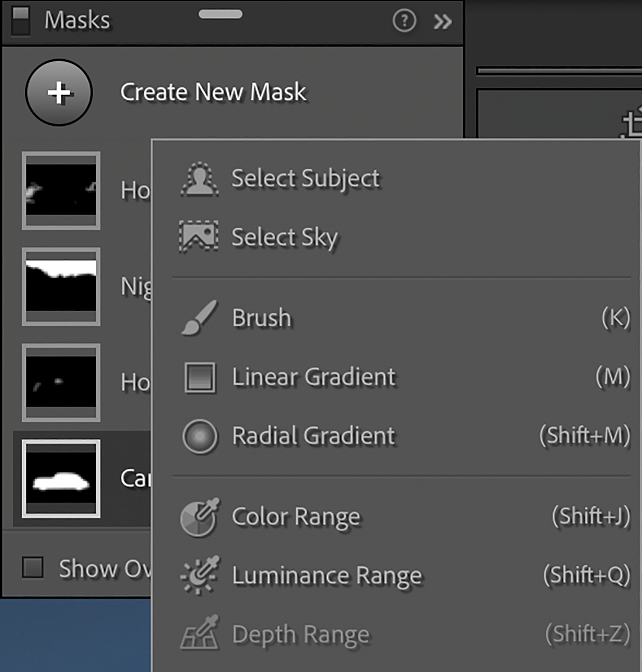Image resolution: width=642 pixels, height=672 pixels.
Task: Enable the Show Overlay checkbox
Action: point(33,567)
